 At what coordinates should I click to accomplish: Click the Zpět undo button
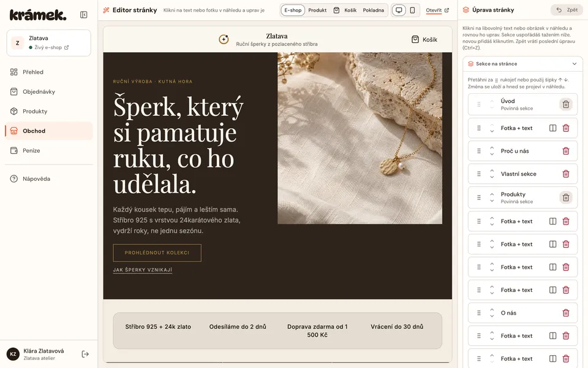pyautogui.click(x=567, y=10)
